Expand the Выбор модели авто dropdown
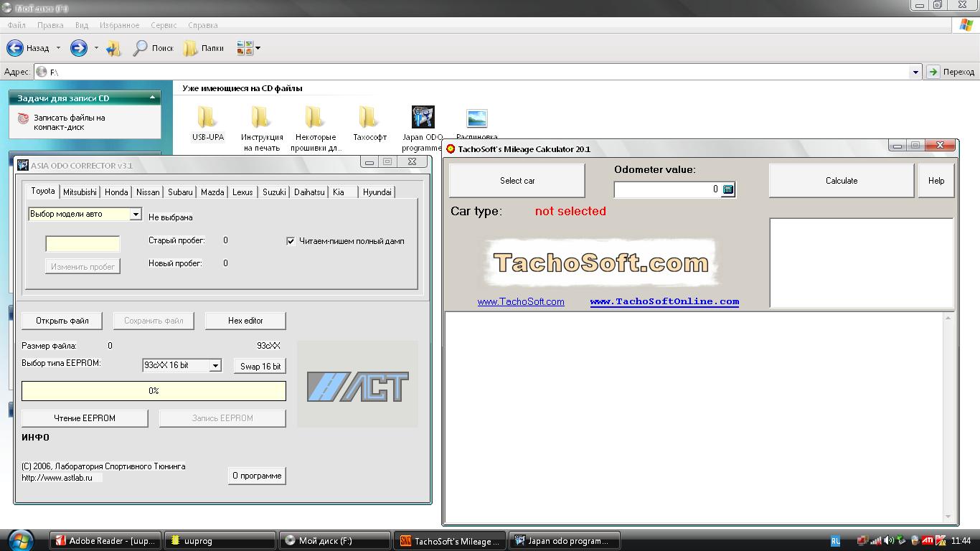Screen dimensions: 980x551 135,214
